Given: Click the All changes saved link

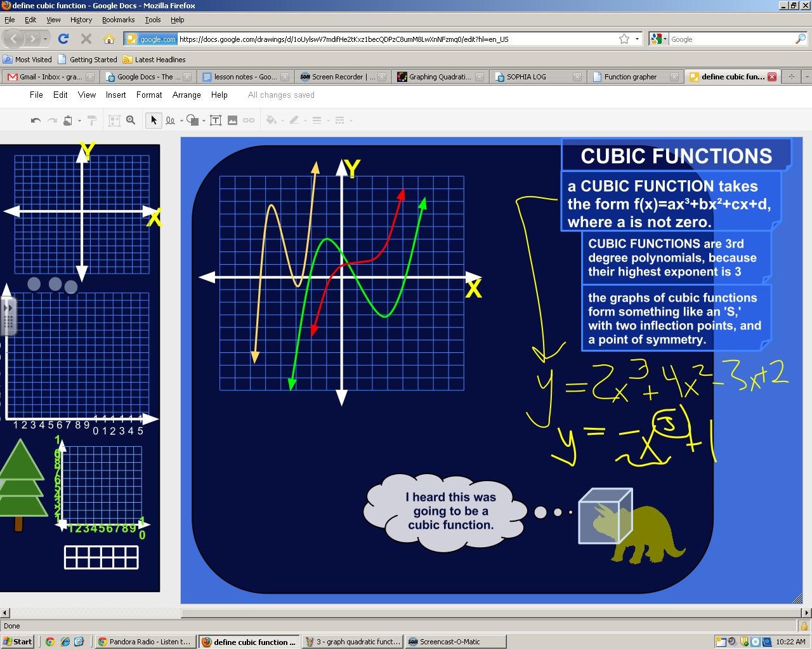Looking at the screenshot, I should tap(280, 95).
